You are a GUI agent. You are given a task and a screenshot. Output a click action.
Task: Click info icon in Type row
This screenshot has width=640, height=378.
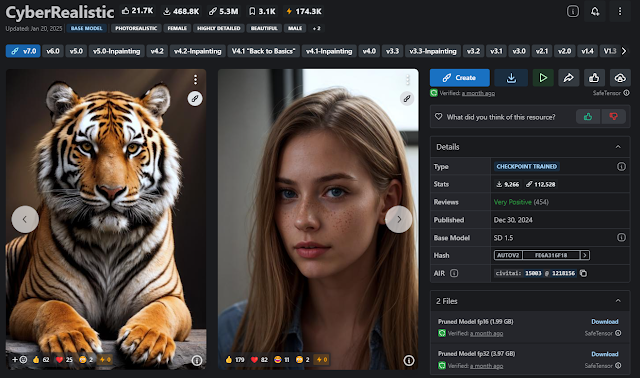(x=621, y=167)
